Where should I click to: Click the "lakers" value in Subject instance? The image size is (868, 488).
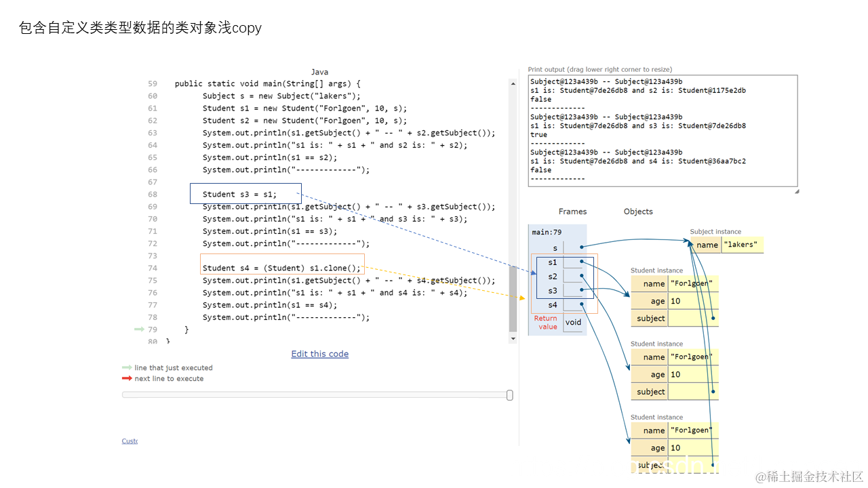tap(741, 245)
